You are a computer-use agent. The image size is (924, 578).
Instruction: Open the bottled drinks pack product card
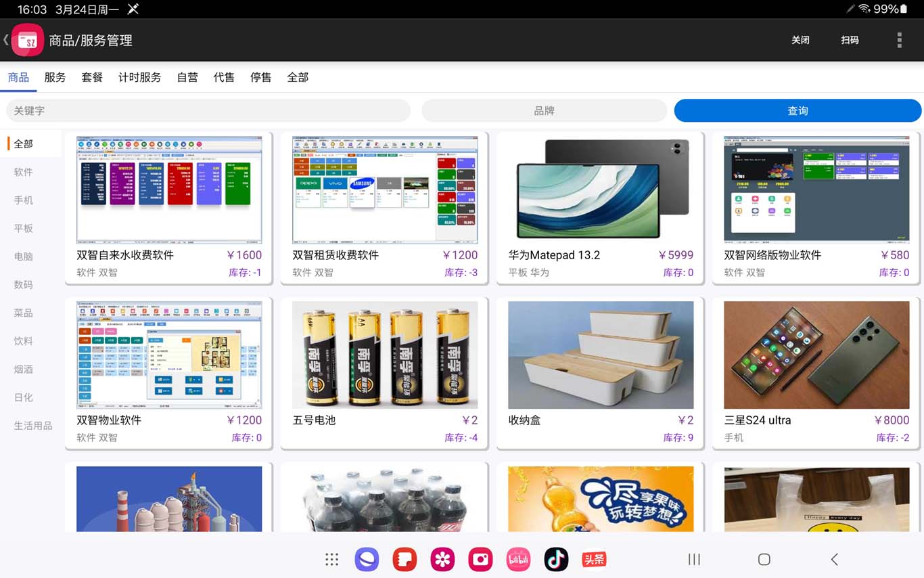pos(385,499)
